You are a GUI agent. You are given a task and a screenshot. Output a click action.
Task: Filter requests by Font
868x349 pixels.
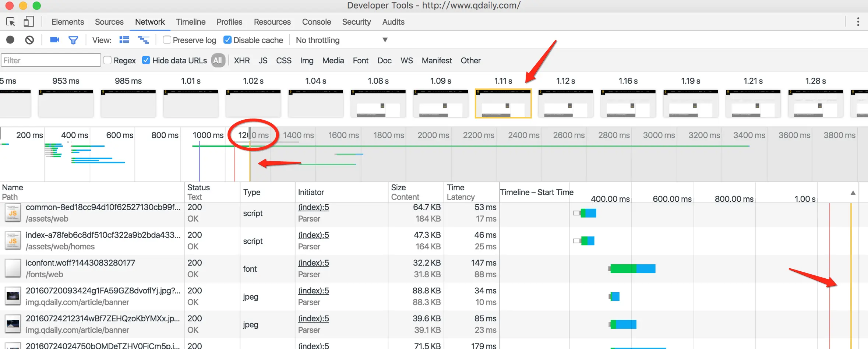(361, 60)
